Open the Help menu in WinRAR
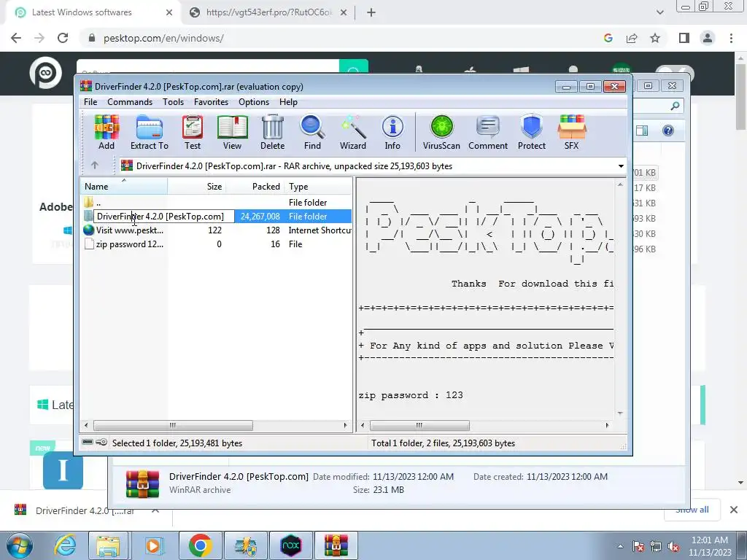The image size is (747, 560). point(288,102)
